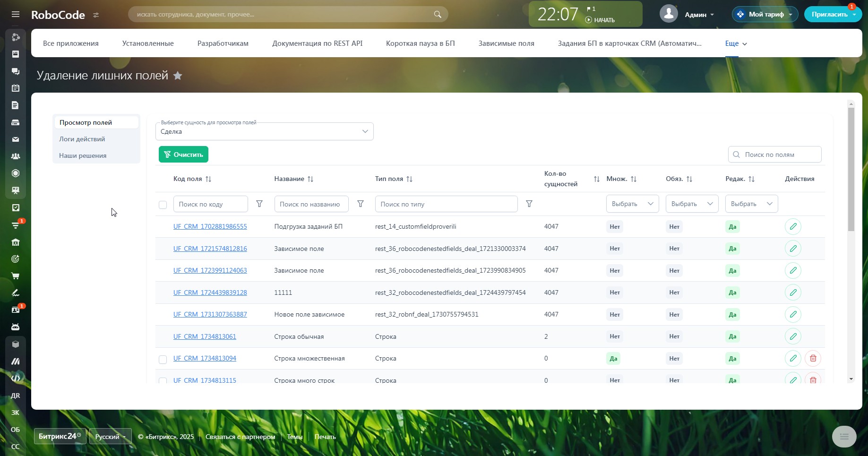
Task: Toggle the select-all checkbox in filter row
Action: [x=163, y=205]
